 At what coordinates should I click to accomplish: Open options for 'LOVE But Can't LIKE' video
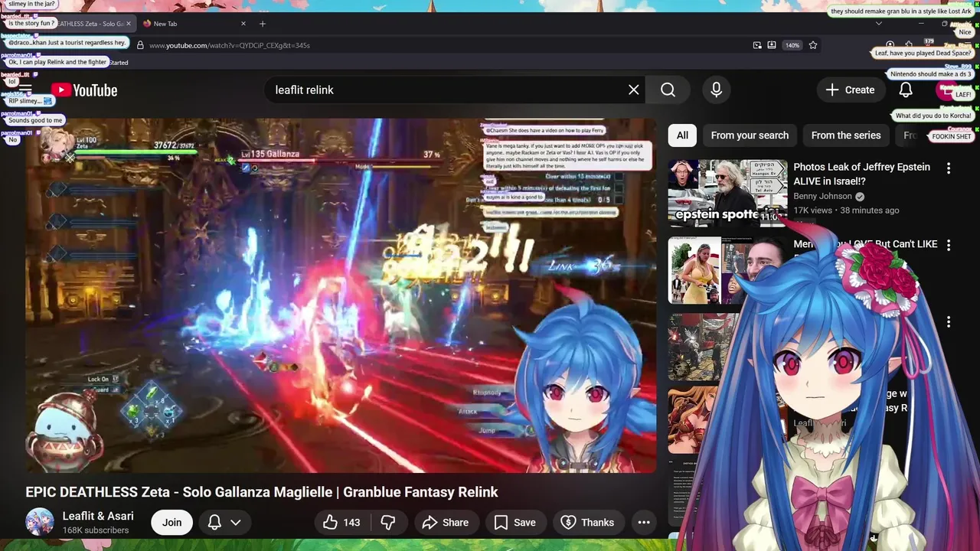point(949,245)
